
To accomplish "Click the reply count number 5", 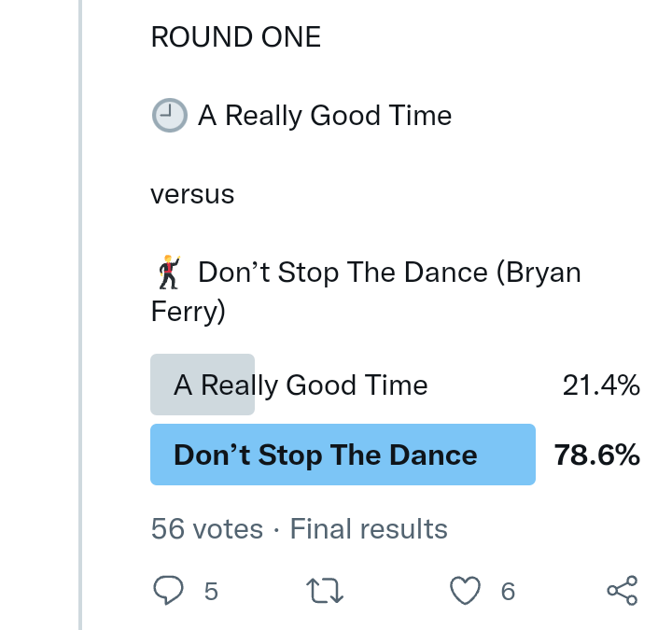I will (x=211, y=591).
